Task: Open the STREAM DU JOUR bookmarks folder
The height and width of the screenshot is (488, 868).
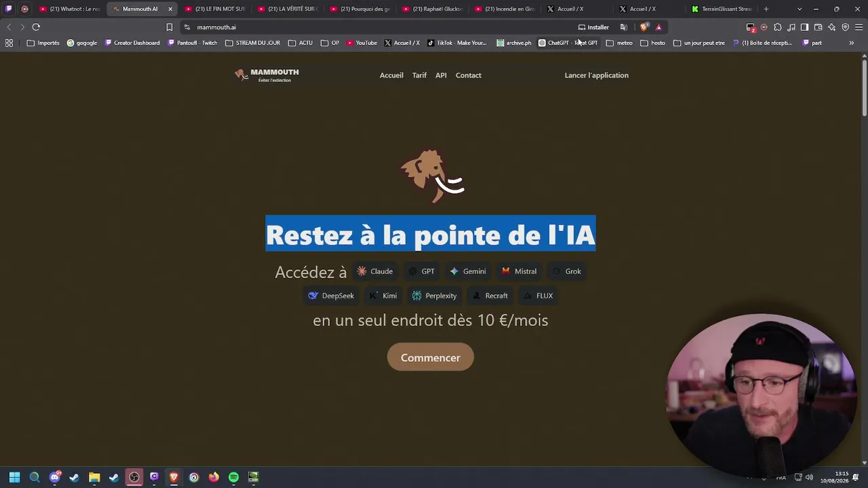Action: coord(252,43)
